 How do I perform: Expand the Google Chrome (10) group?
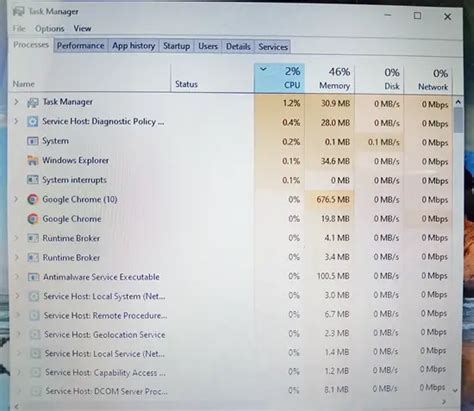[16, 199]
